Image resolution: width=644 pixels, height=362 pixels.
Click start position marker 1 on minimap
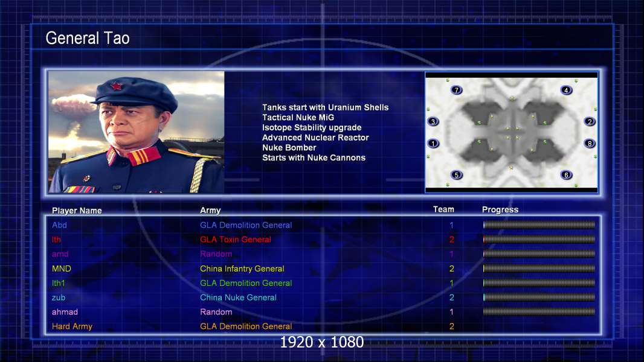[x=433, y=144]
